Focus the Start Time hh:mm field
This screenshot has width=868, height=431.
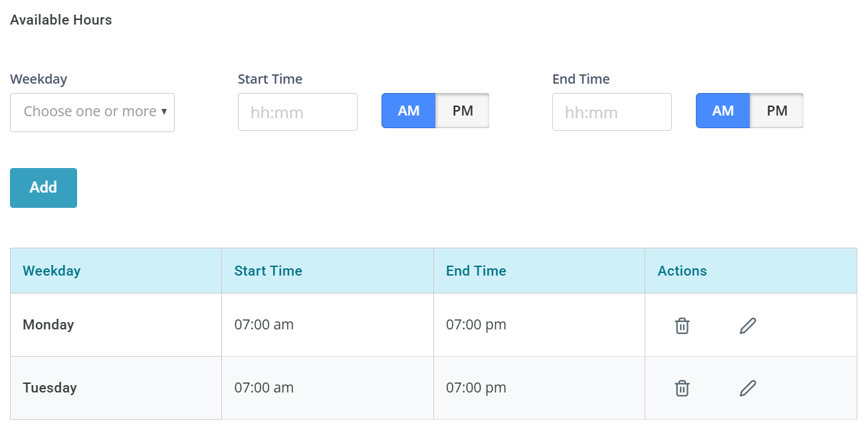[x=298, y=112]
